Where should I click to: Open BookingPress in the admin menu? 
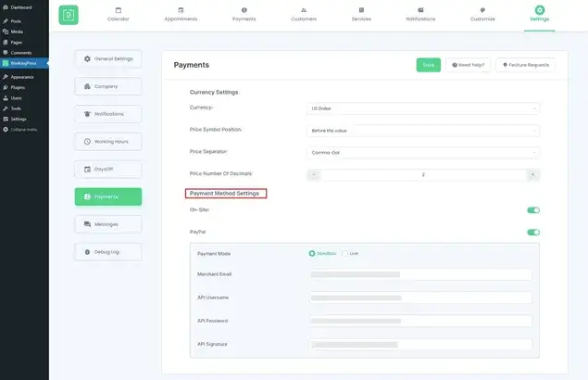click(24, 63)
